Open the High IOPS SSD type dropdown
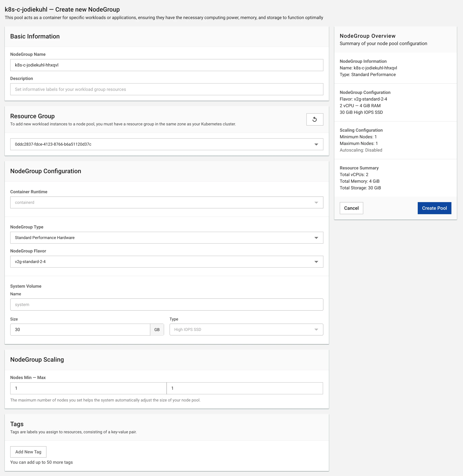This screenshot has height=476, width=463. click(x=246, y=330)
